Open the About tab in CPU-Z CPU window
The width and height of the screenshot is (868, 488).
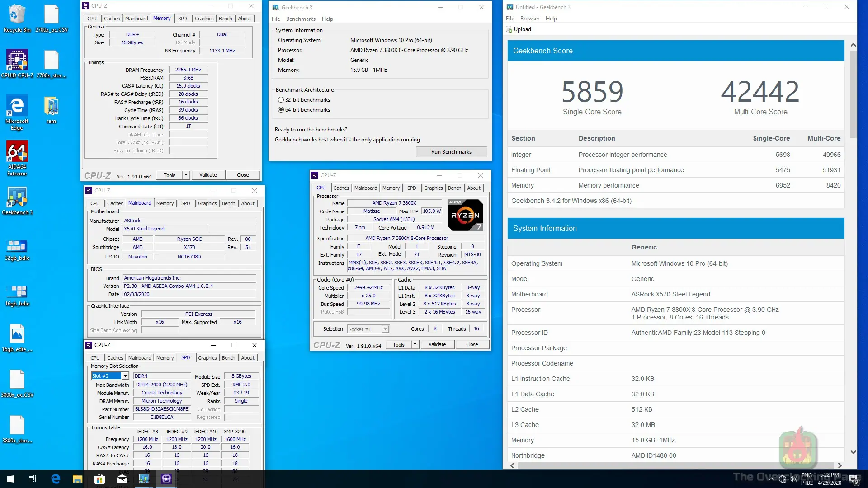pyautogui.click(x=474, y=188)
